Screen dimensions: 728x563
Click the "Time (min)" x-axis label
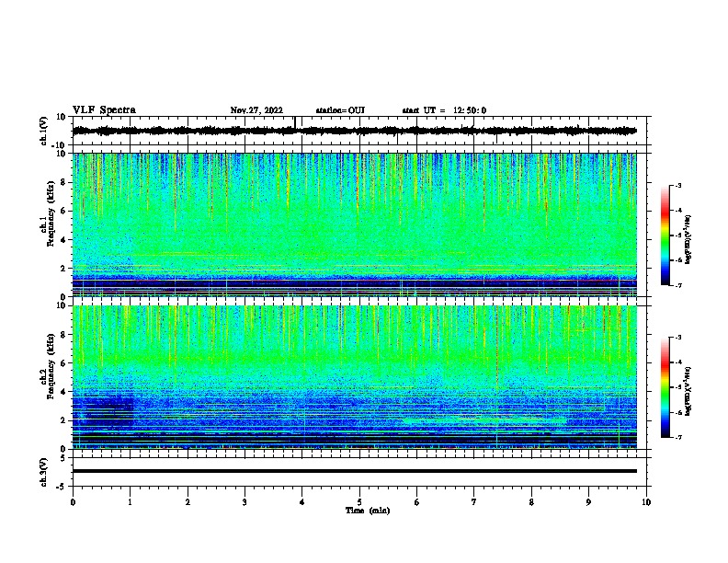pyautogui.click(x=368, y=511)
